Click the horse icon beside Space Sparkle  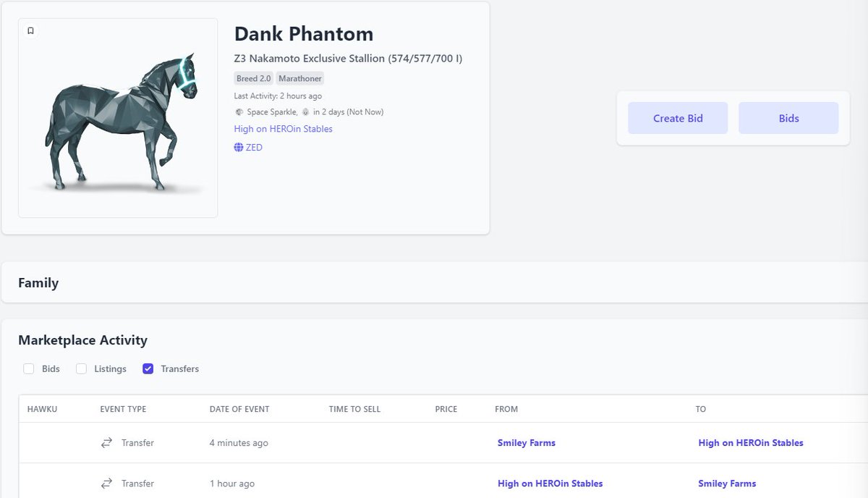pyautogui.click(x=239, y=112)
